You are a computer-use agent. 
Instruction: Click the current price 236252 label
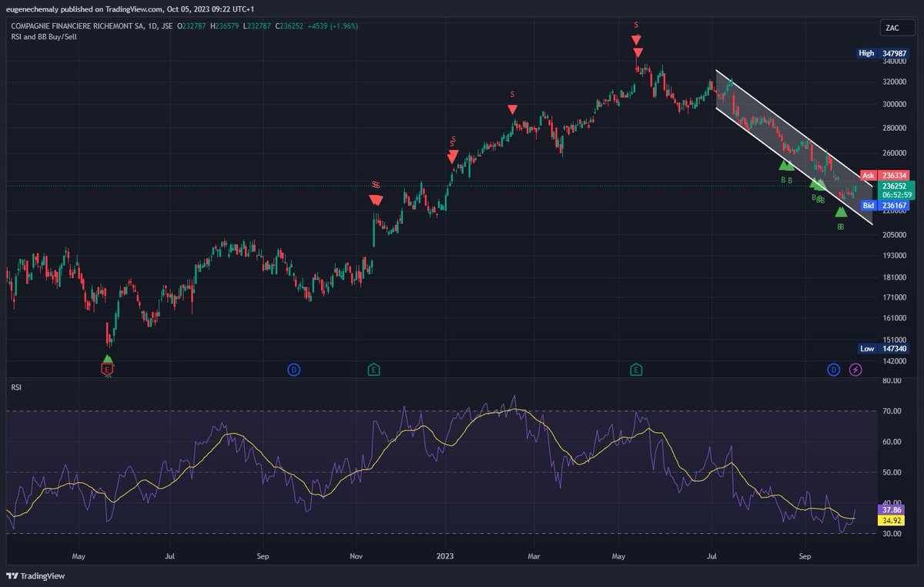click(898, 186)
